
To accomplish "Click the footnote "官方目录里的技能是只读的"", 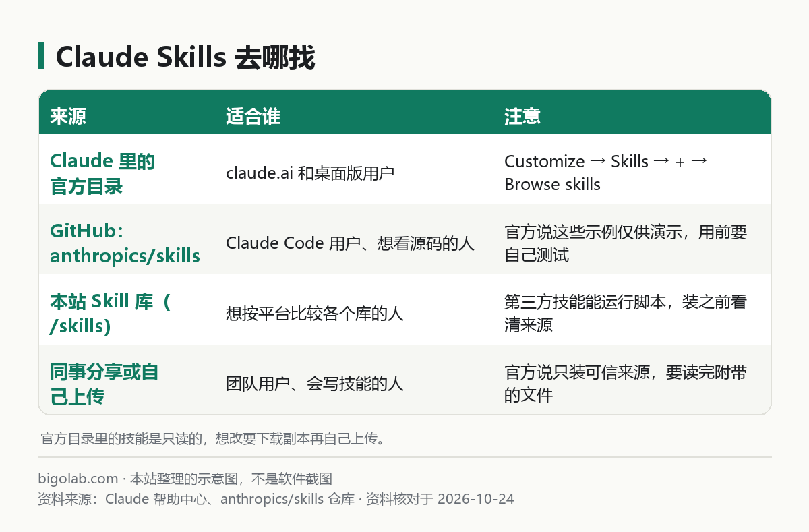I will pos(214,439).
